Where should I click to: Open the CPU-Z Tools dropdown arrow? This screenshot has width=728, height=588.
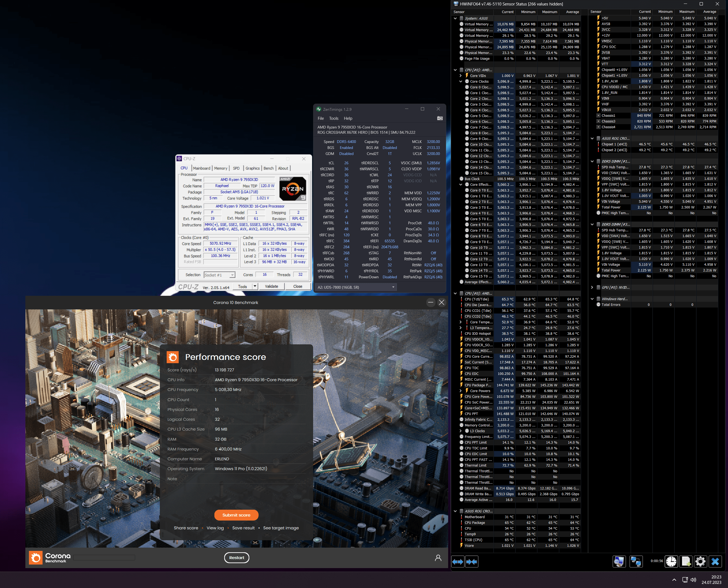255,286
